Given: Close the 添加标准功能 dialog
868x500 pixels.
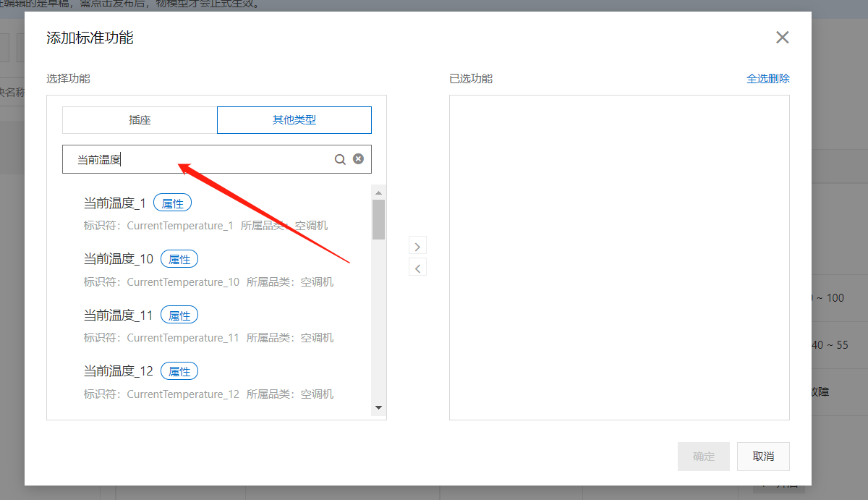Looking at the screenshot, I should click(x=782, y=37).
